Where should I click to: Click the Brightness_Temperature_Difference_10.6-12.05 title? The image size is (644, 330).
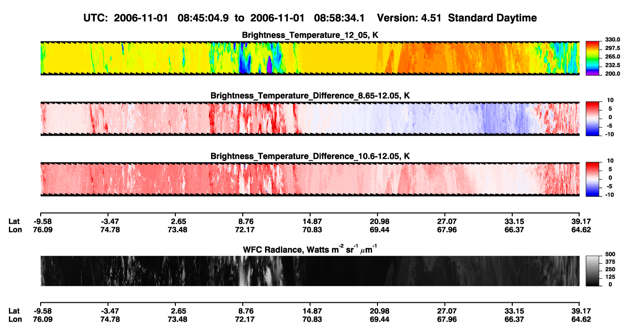pos(310,156)
